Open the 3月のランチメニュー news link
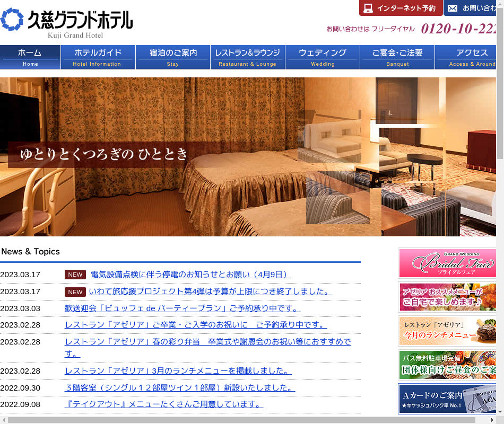This screenshot has height=424, width=504. click(x=178, y=371)
